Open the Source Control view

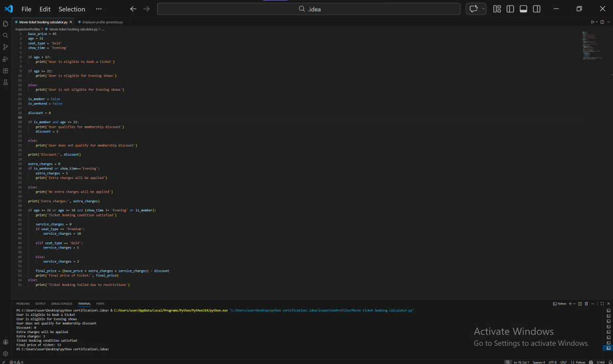point(6,47)
